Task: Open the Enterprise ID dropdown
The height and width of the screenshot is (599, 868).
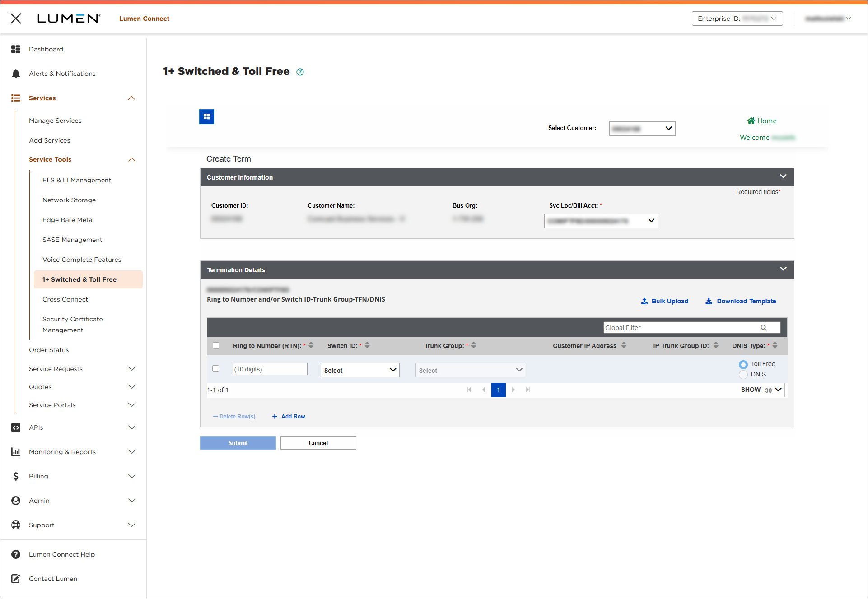Action: [x=737, y=19]
